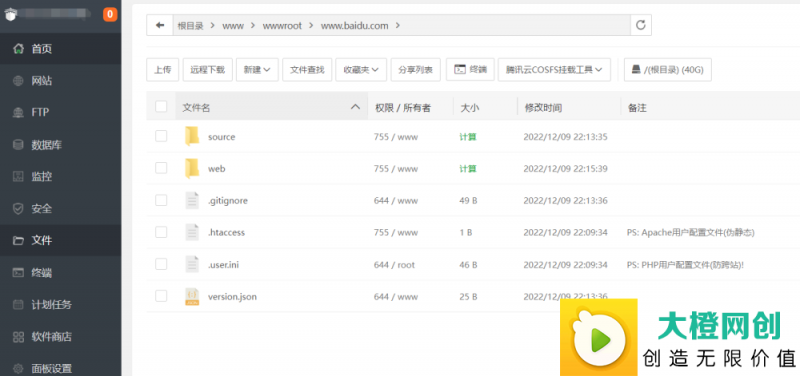
Task: Click 根目录 in the path bar
Action: pos(190,26)
